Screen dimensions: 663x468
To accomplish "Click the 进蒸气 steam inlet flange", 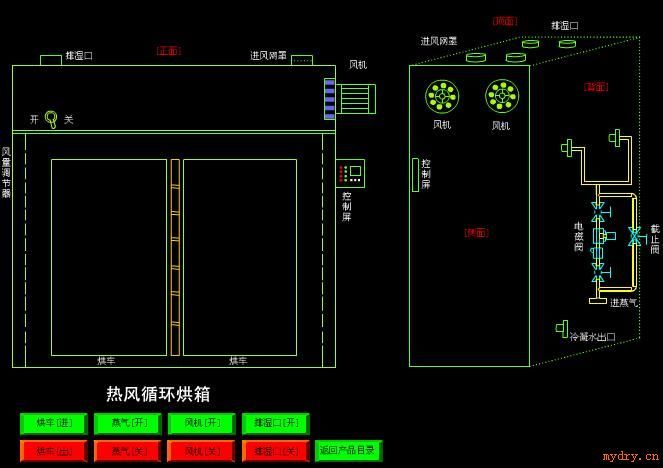I will 598,301.
